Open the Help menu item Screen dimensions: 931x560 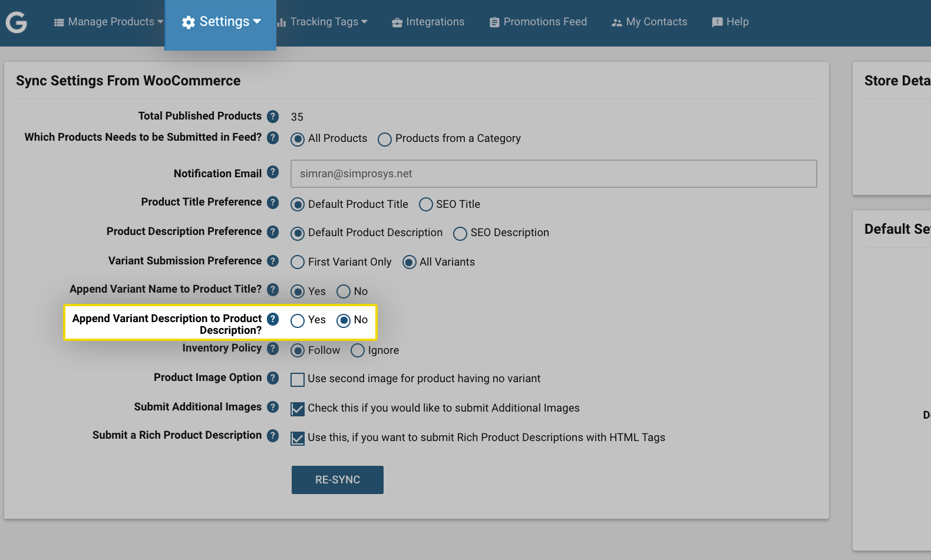(x=730, y=22)
